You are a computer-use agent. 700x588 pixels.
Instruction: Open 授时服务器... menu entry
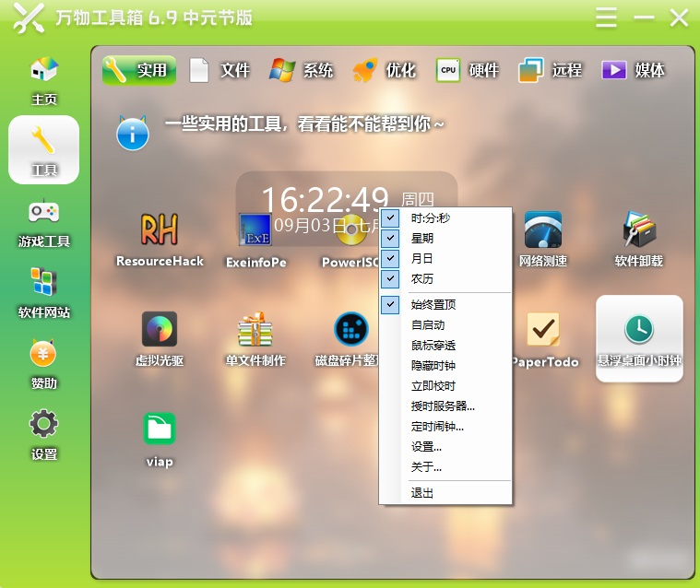point(445,406)
